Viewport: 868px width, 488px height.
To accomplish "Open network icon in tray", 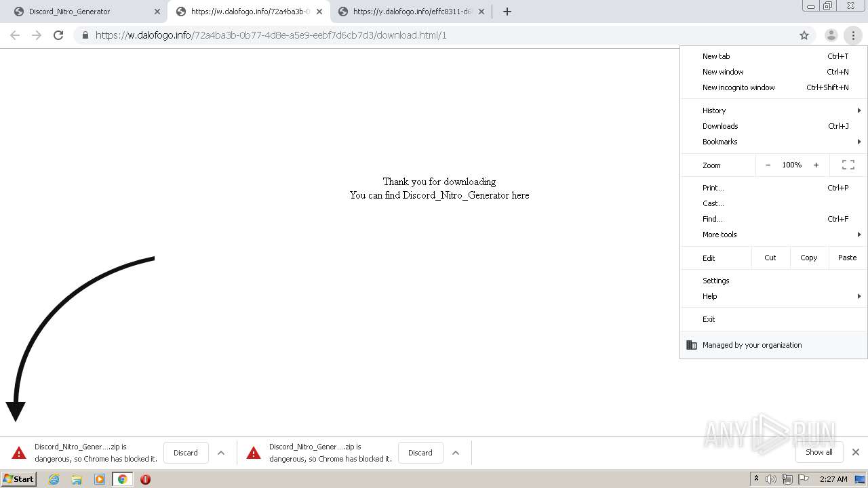I will 787,479.
